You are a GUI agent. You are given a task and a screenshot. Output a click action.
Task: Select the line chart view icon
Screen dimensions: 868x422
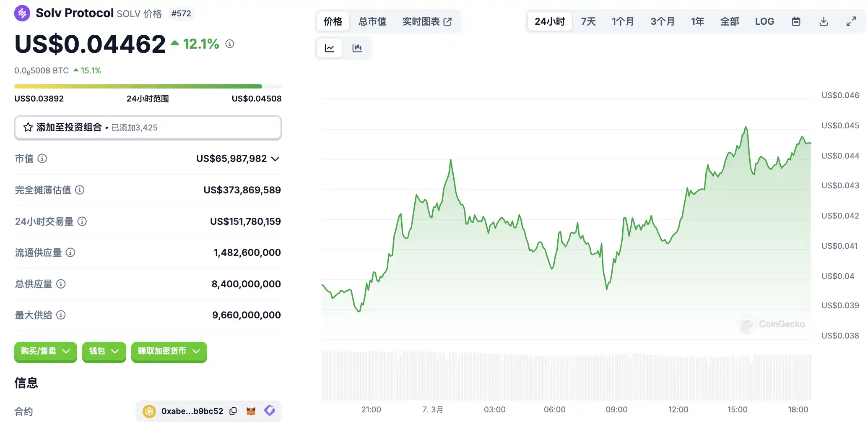(330, 48)
